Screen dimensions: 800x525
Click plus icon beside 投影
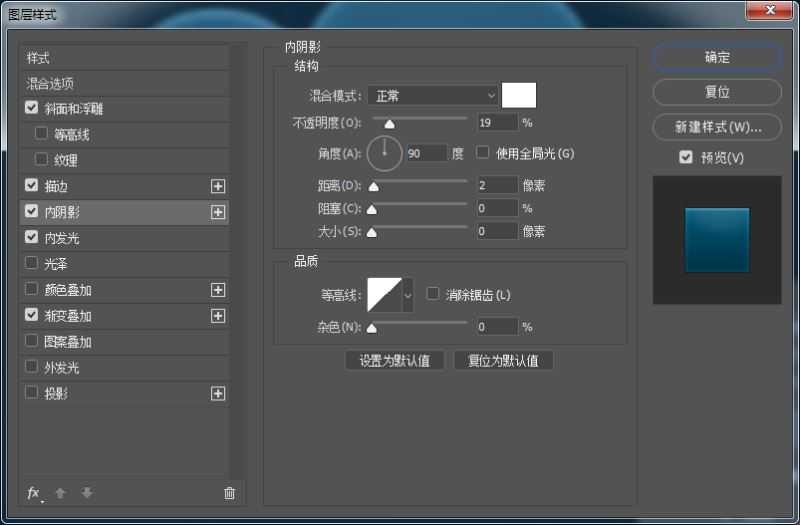click(218, 394)
